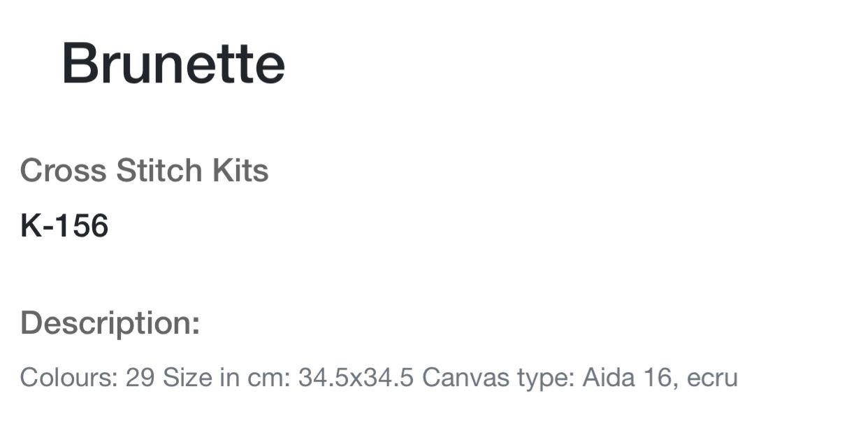Click the word Kits in category

240,171
